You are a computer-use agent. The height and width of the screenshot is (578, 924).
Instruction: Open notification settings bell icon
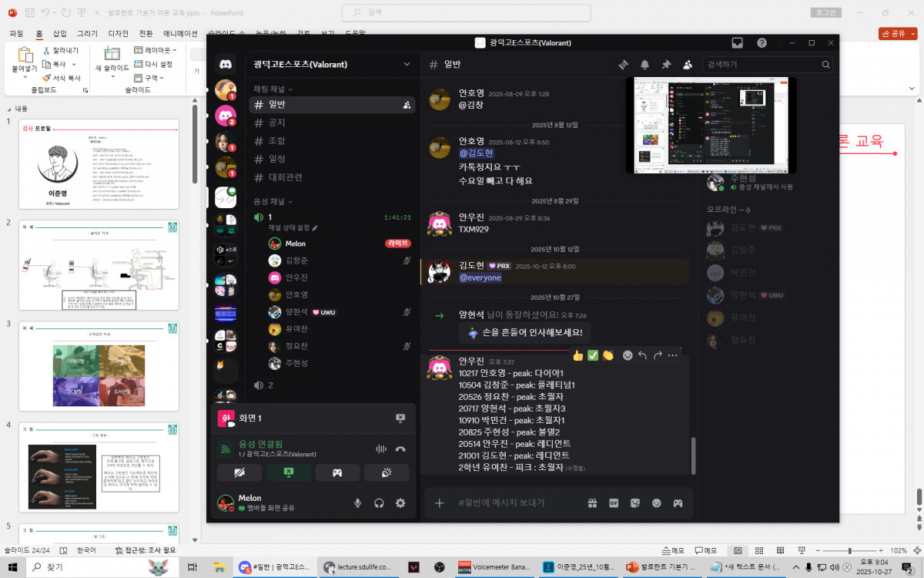[x=645, y=65]
